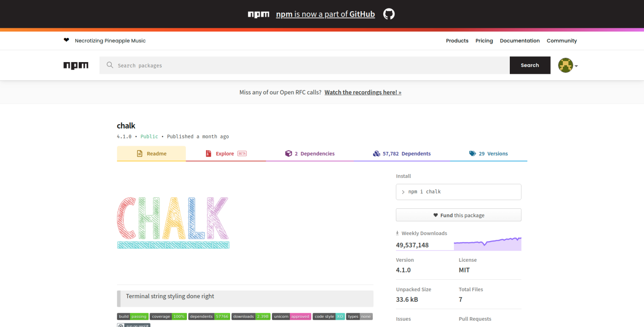Image resolution: width=644 pixels, height=327 pixels.
Task: Click the 'Issues' label in sidebar
Action: point(404,319)
